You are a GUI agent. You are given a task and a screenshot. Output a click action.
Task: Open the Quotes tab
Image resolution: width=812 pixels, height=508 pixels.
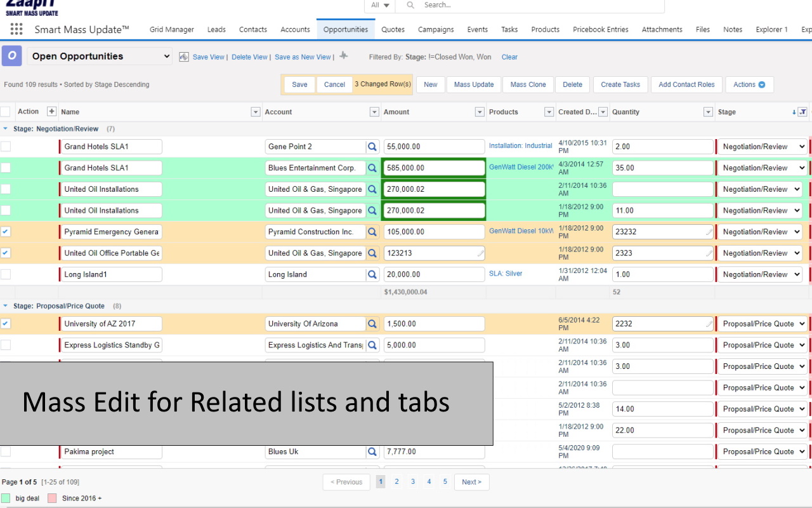(x=393, y=29)
